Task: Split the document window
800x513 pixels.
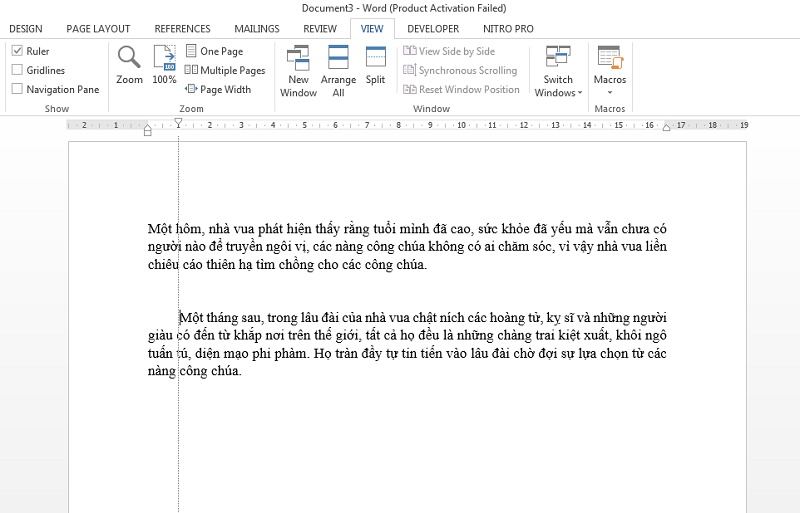Action: [x=376, y=65]
